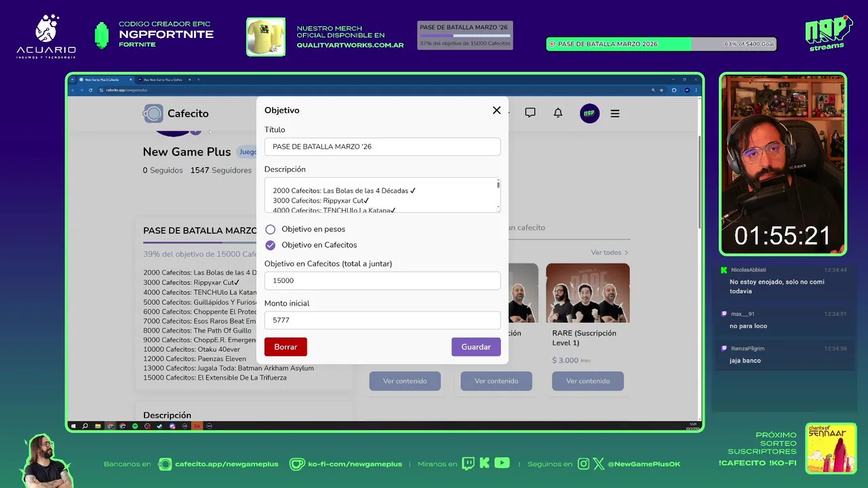Open the hamburger menu in Cafecito header
This screenshot has height=488, width=868.
coord(615,113)
